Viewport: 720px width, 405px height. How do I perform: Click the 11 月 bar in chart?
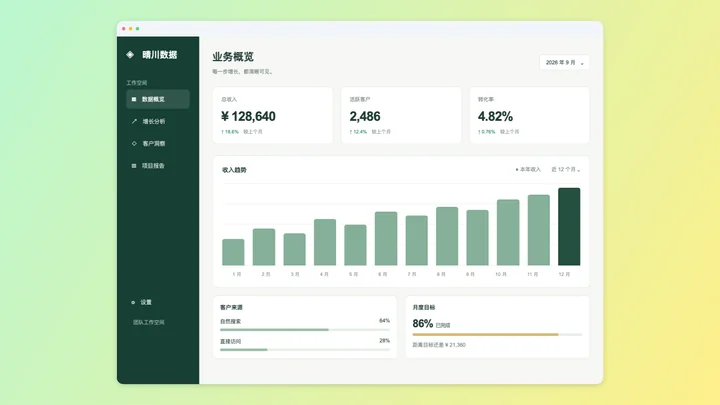pos(539,230)
